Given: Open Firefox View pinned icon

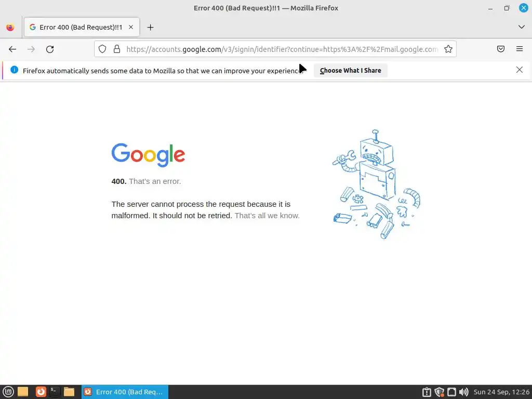Looking at the screenshot, I should [x=10, y=27].
